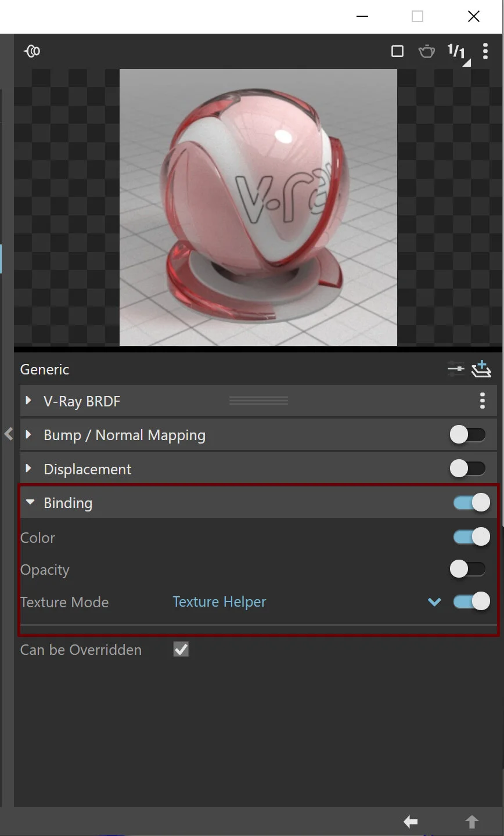Click the Add Layer icon with blue plus

click(x=482, y=369)
